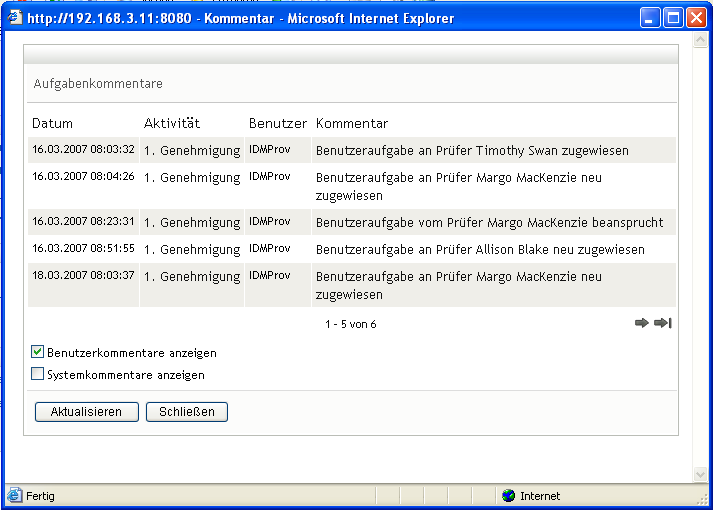Enable Systemkommentare anzeigen checkbox
Viewport: 713px width, 510px height.
click(37, 374)
